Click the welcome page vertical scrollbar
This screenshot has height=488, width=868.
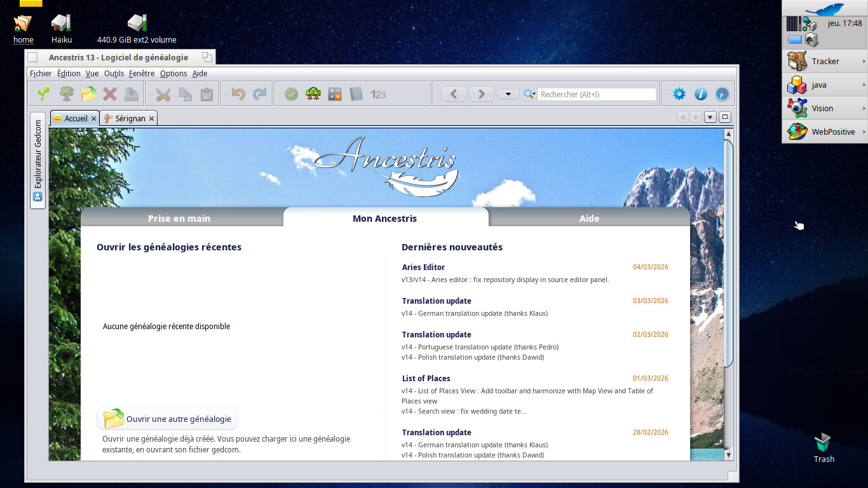point(728,254)
